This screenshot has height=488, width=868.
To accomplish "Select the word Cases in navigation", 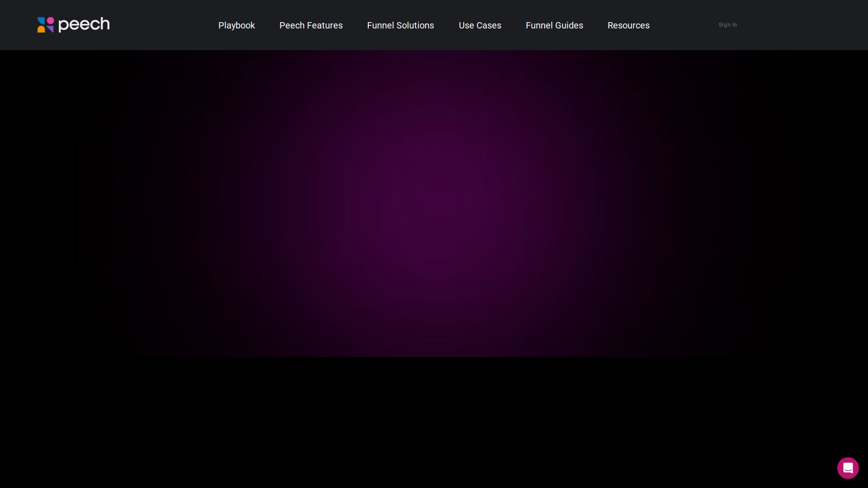I will (x=489, y=25).
